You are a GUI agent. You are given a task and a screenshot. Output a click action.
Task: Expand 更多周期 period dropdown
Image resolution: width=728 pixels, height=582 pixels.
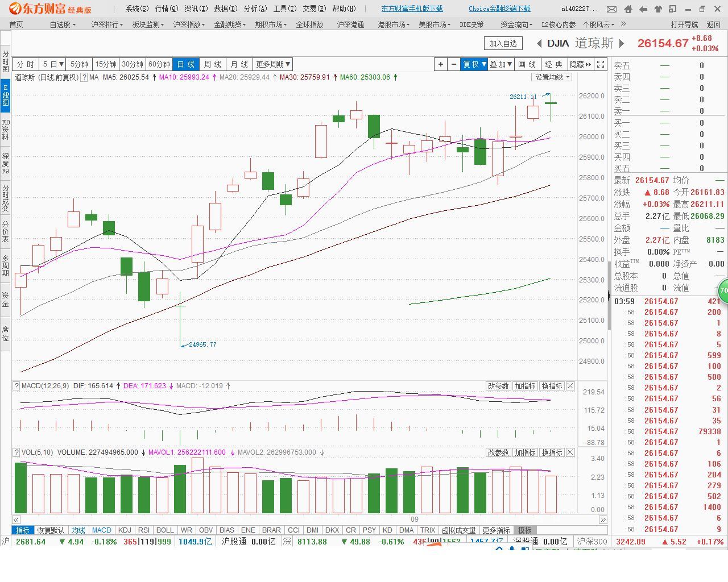[x=274, y=64]
